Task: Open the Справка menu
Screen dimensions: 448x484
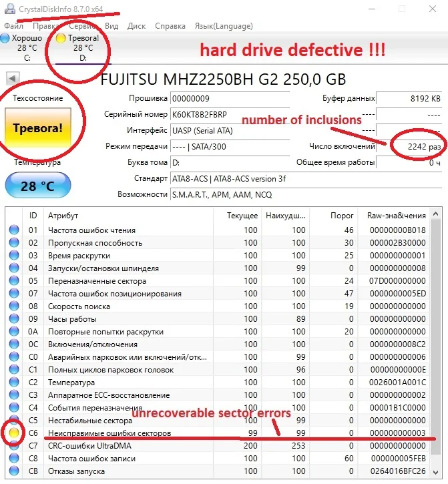Action: [170, 26]
